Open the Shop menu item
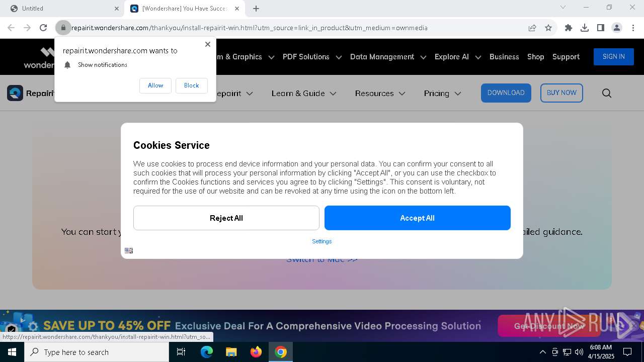644x362 pixels. pyautogui.click(x=536, y=57)
